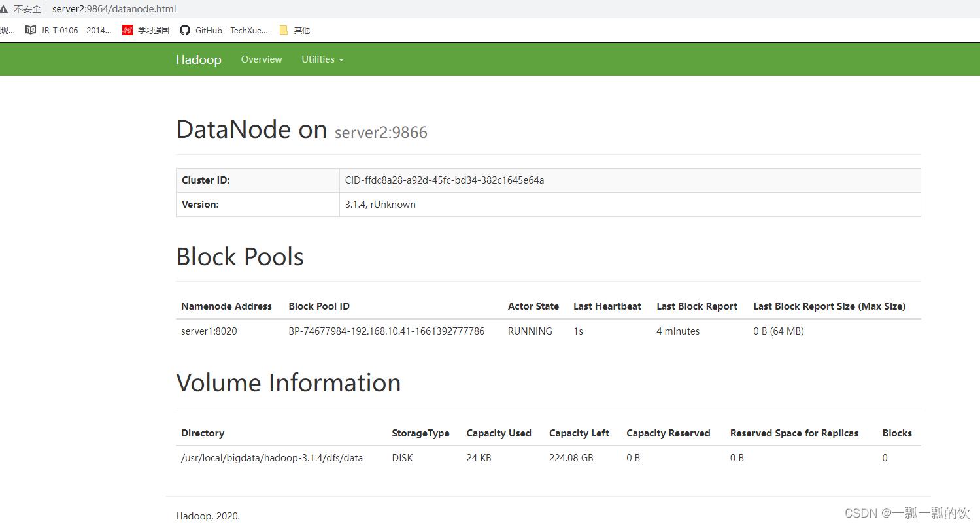The width and height of the screenshot is (980, 526).
Task: Click the GitHub octocat bookmark icon
Action: coord(185,30)
